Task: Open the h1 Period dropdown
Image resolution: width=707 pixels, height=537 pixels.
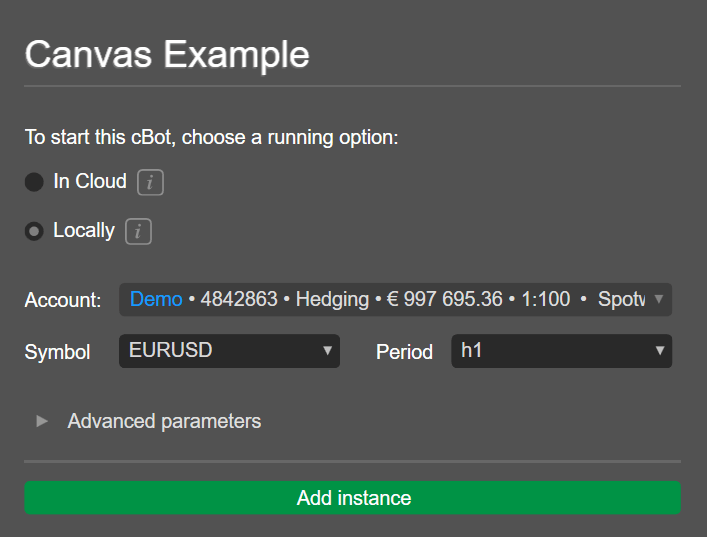Action: click(x=561, y=351)
